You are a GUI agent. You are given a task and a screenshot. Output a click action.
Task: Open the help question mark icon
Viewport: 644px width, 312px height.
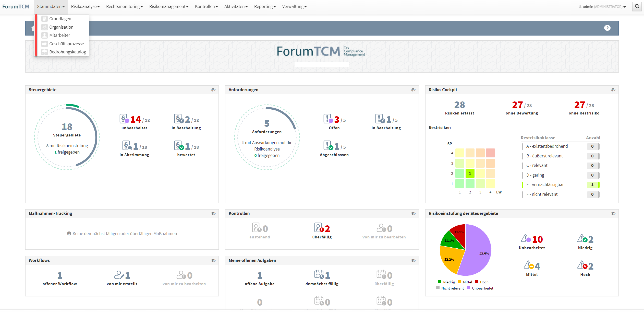click(607, 28)
